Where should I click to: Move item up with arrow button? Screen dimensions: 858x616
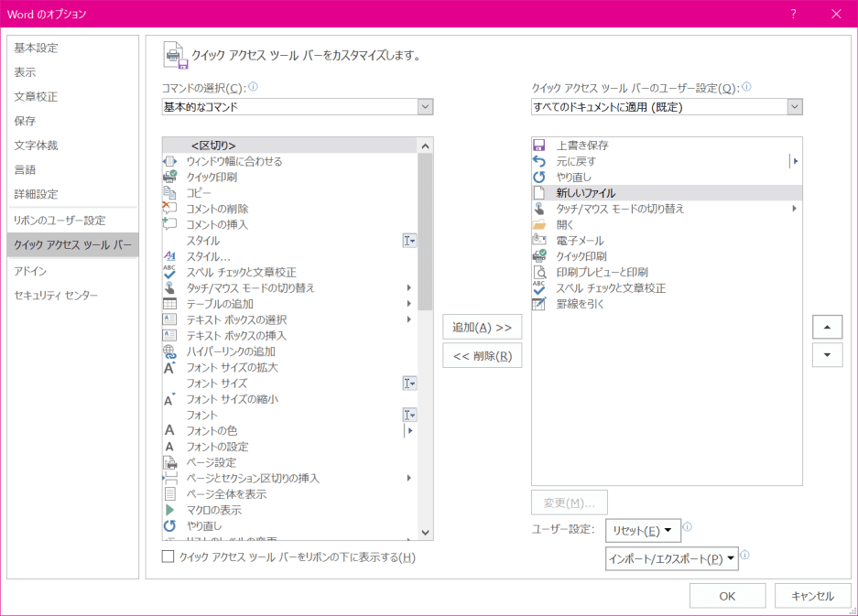click(827, 327)
